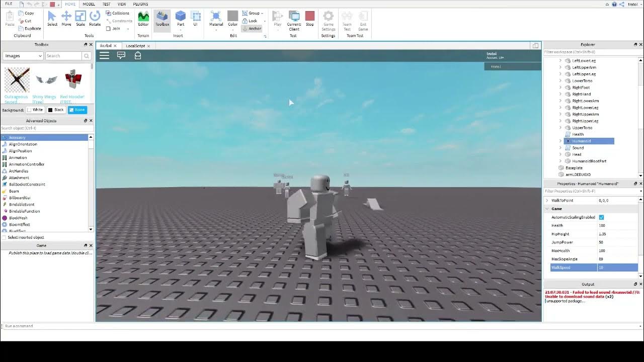The height and width of the screenshot is (362, 644).
Task: Edit the WalkSpeed value field
Action: tap(617, 267)
